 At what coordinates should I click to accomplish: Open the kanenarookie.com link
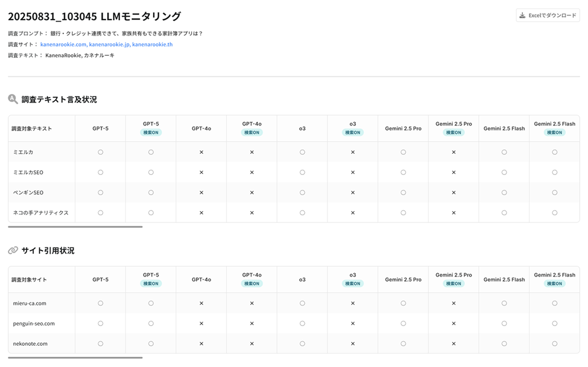[x=63, y=44]
